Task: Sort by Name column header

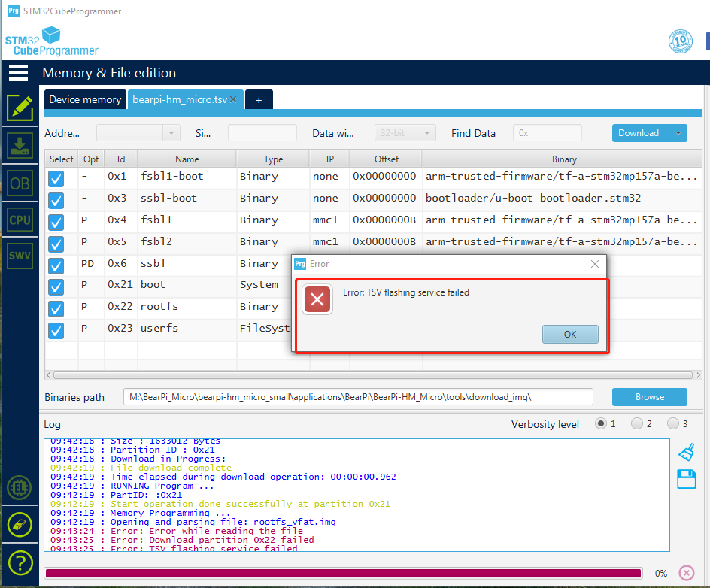Action: point(187,159)
